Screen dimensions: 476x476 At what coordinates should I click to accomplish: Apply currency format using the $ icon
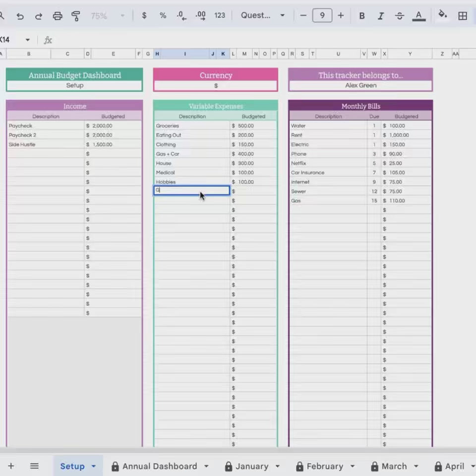pos(144,15)
